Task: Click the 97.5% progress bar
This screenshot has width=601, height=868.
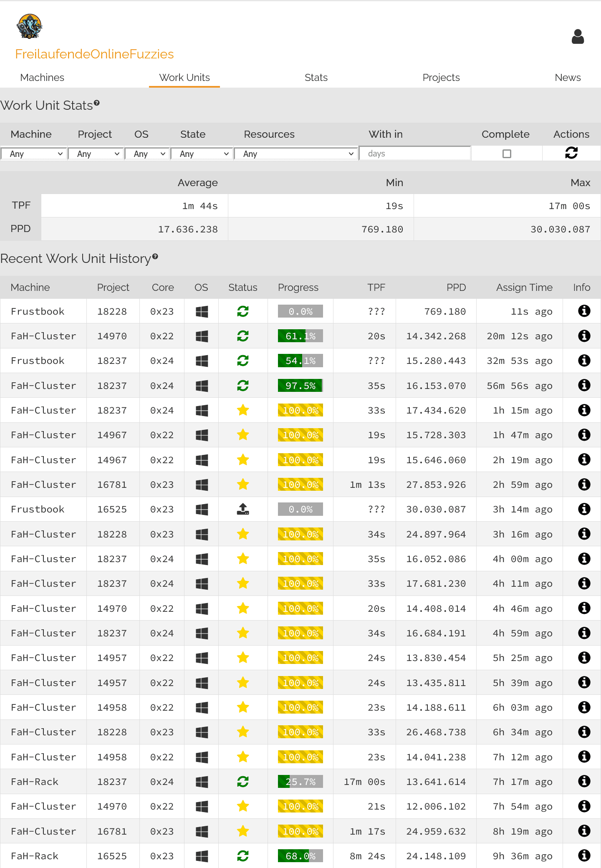Action: coord(300,386)
